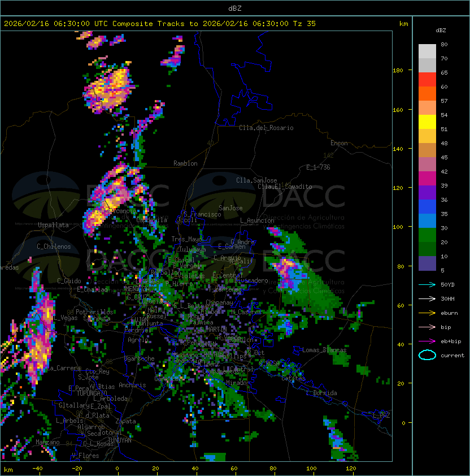Image resolution: width=470 pixels, height=476 pixels.
Task: Pick the tan 45-48 dBZ band
Action: click(427, 150)
